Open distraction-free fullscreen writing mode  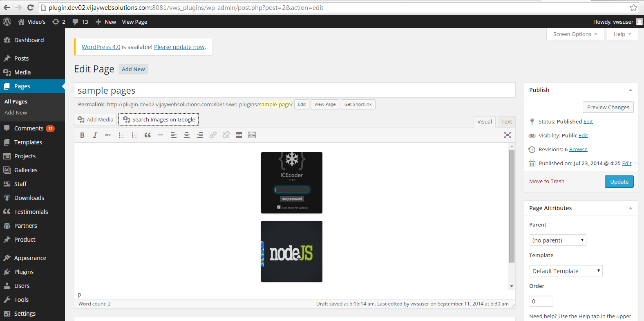pyautogui.click(x=508, y=135)
